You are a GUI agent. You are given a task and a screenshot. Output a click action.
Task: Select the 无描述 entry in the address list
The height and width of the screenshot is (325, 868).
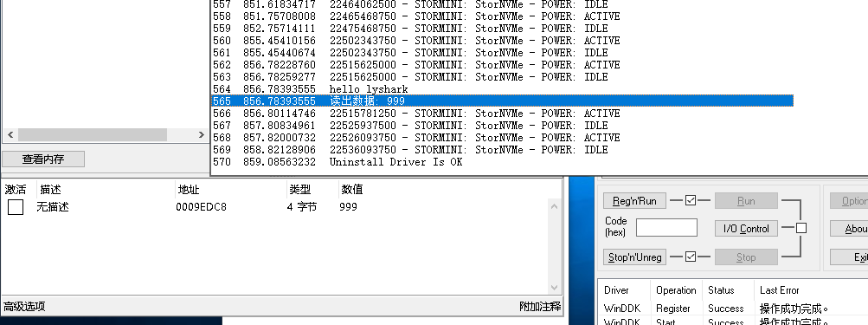(x=53, y=207)
